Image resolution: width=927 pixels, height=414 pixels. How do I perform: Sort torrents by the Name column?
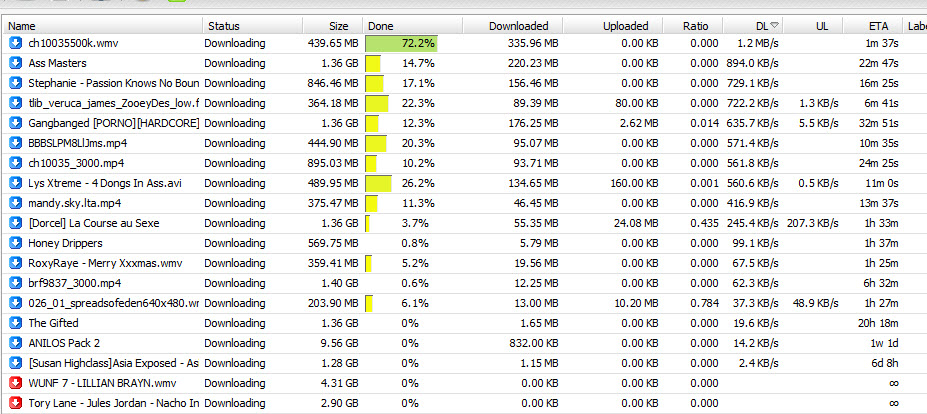point(102,26)
